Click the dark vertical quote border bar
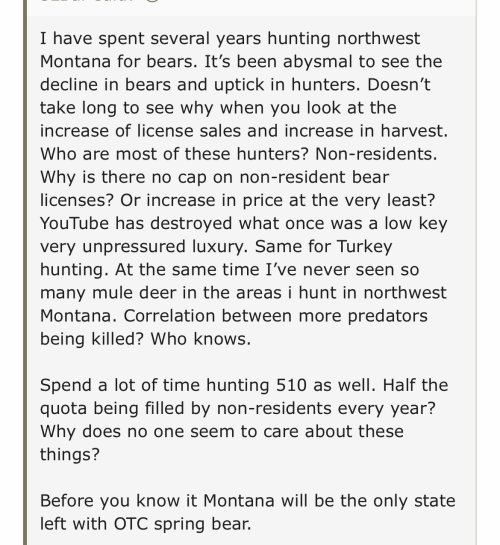The width and height of the screenshot is (500, 545). 25,272
